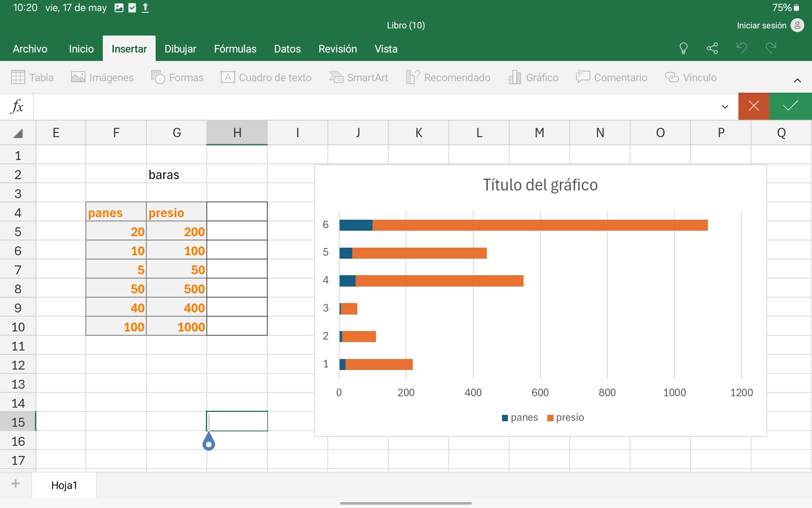Choose the Formas shapes tool
Image resolution: width=812 pixels, height=508 pixels.
point(177,77)
